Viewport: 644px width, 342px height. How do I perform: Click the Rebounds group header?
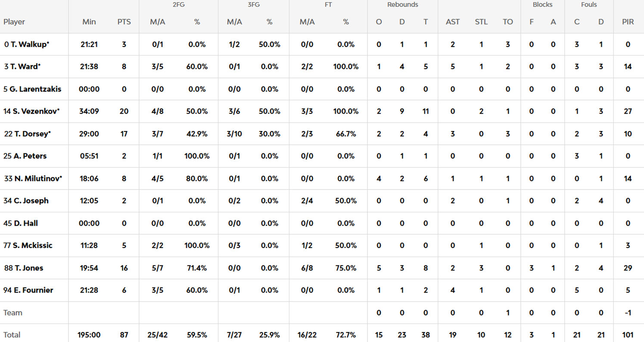(x=402, y=5)
